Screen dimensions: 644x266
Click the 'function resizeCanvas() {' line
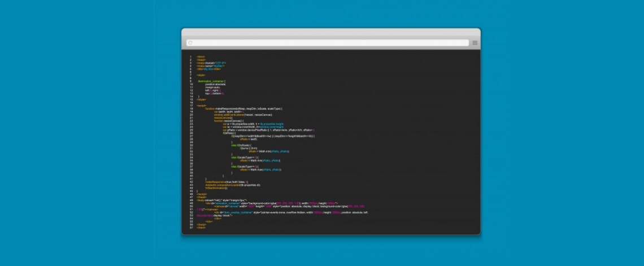click(229, 121)
